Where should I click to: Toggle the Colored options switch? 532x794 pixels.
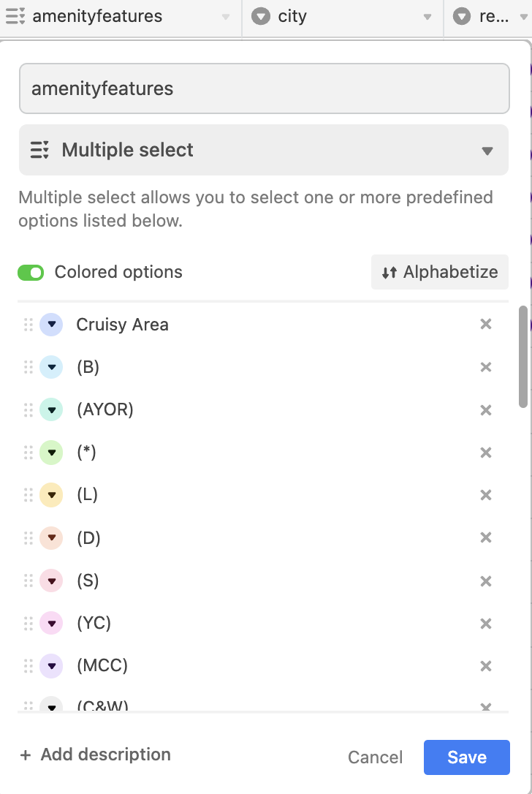pyautogui.click(x=31, y=273)
